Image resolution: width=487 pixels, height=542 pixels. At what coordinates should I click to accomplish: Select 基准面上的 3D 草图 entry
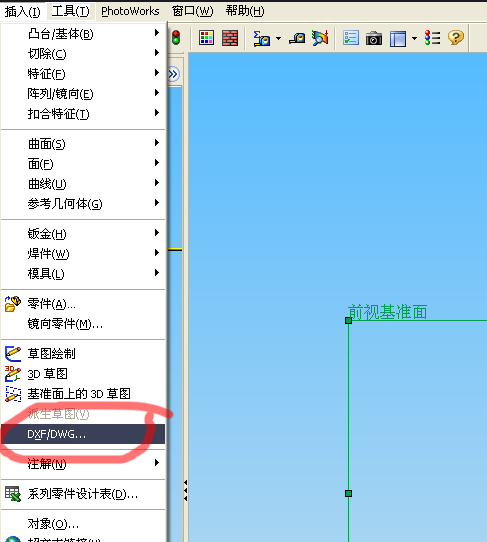pos(83,394)
